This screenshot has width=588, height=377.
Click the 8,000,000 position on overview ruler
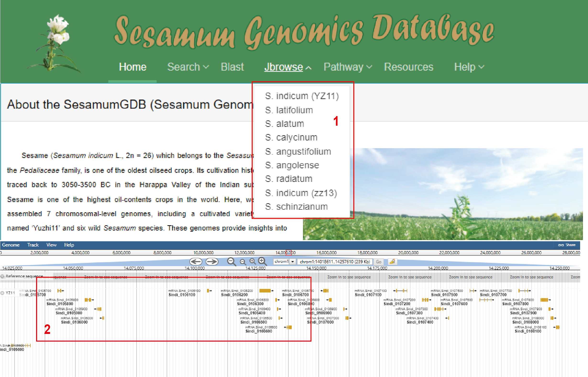point(162,253)
